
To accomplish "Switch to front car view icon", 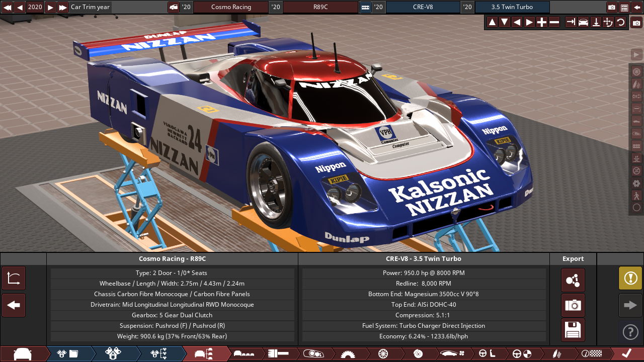I will click(583, 22).
